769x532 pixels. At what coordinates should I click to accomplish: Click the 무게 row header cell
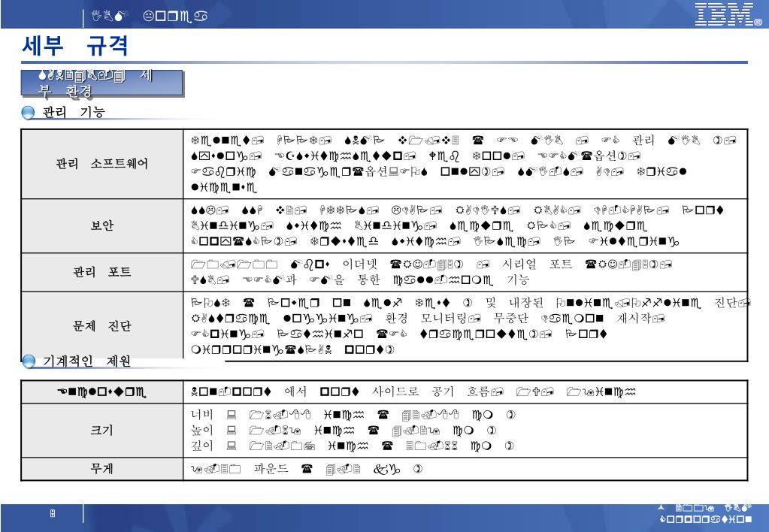point(102,469)
